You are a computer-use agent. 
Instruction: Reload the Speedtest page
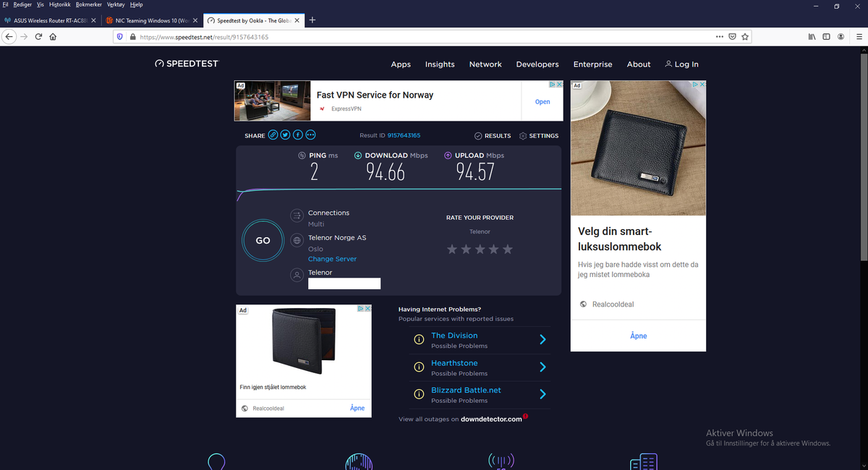[38, 37]
